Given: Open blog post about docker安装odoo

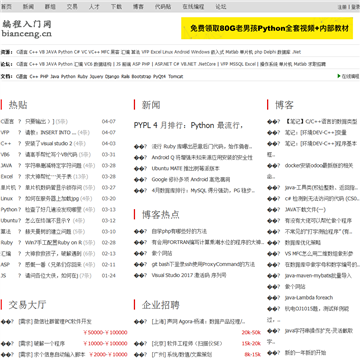Looking at the screenshot, I should click(x=319, y=166).
